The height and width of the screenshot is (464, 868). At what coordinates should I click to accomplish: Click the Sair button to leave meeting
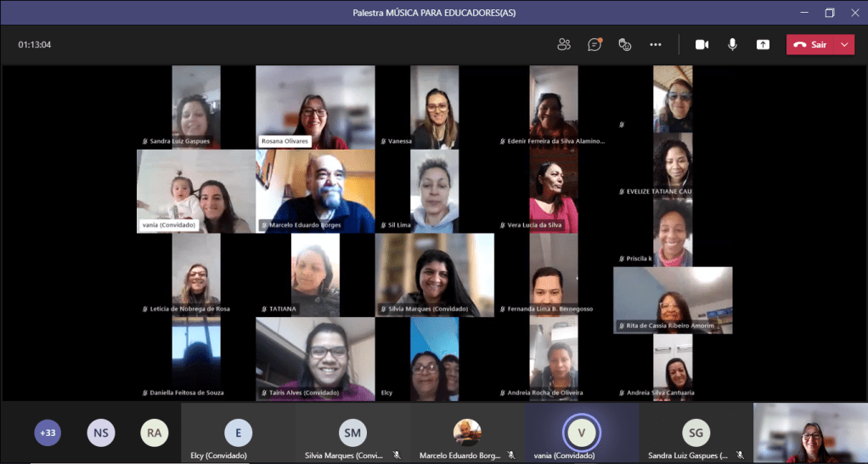pyautogui.click(x=810, y=44)
